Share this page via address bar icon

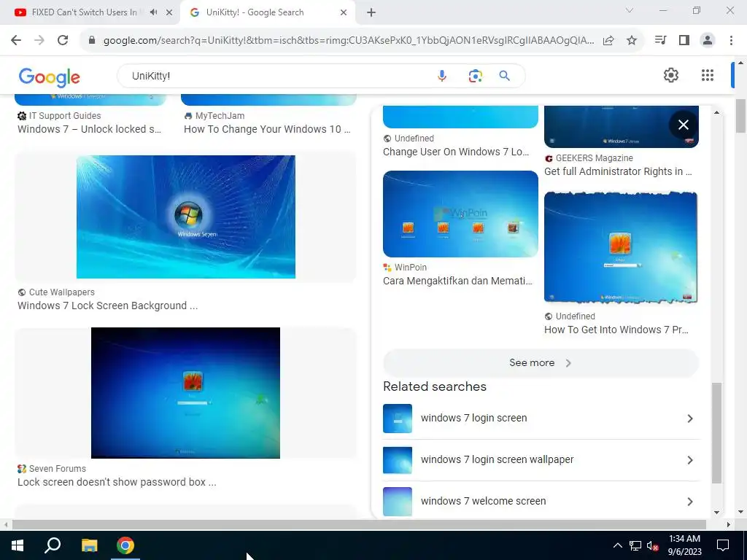coord(608,41)
